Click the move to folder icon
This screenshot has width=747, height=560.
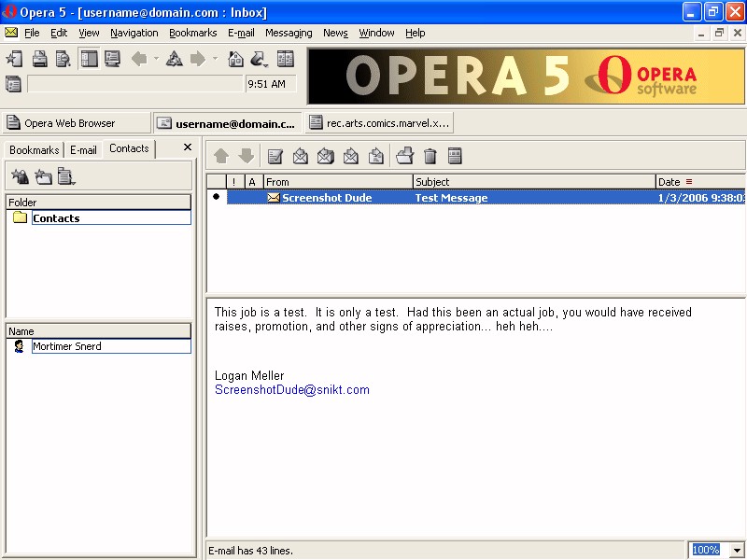click(405, 156)
